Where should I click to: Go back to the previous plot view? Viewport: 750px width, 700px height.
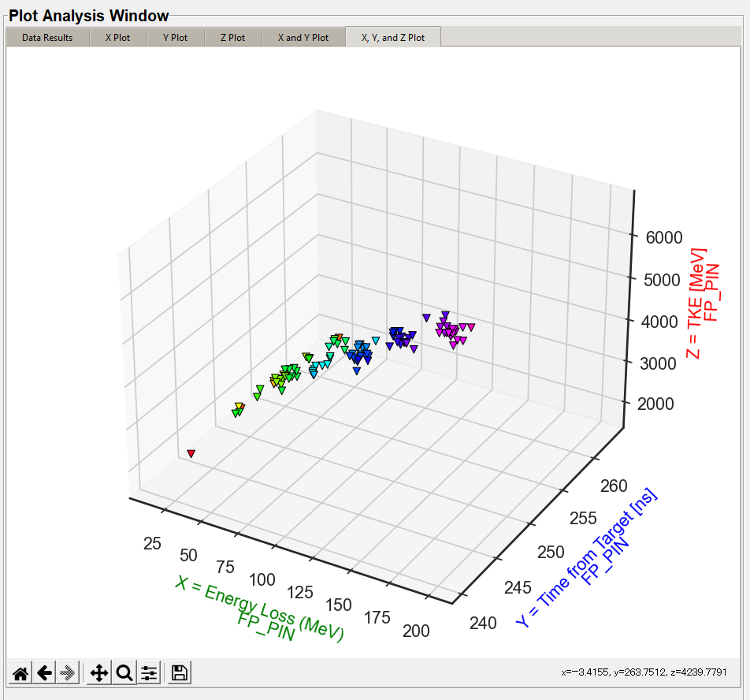click(x=45, y=672)
